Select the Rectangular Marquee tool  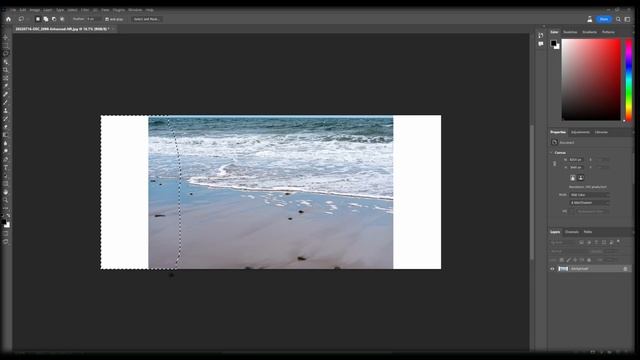tap(6, 45)
